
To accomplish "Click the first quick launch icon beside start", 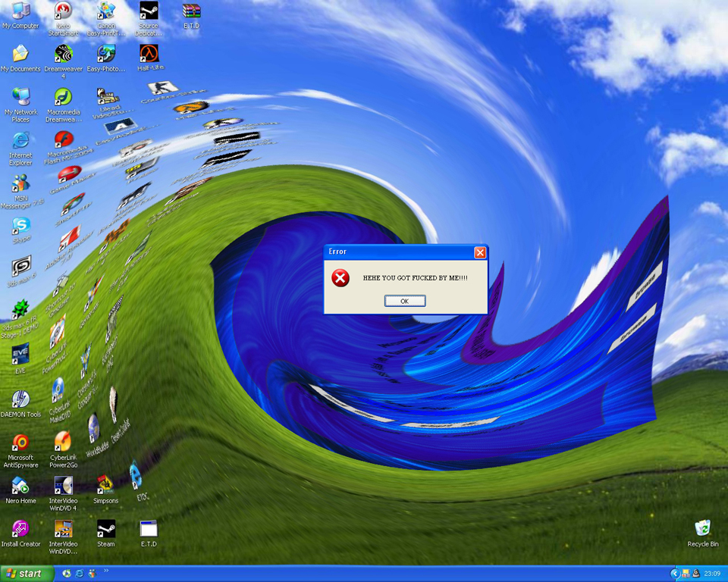I will (x=67, y=574).
